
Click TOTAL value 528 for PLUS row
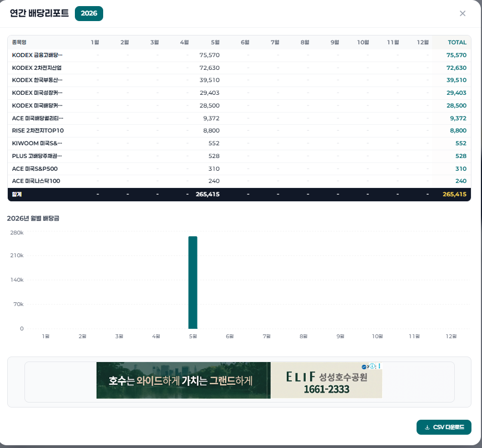pos(461,156)
